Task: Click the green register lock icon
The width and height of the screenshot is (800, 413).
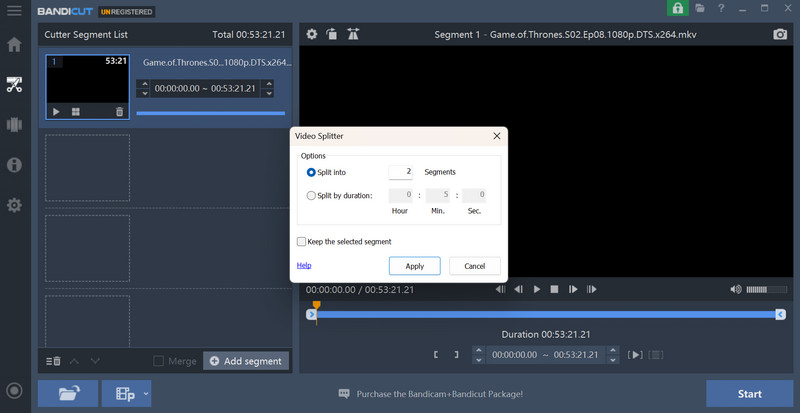Action: (x=678, y=8)
